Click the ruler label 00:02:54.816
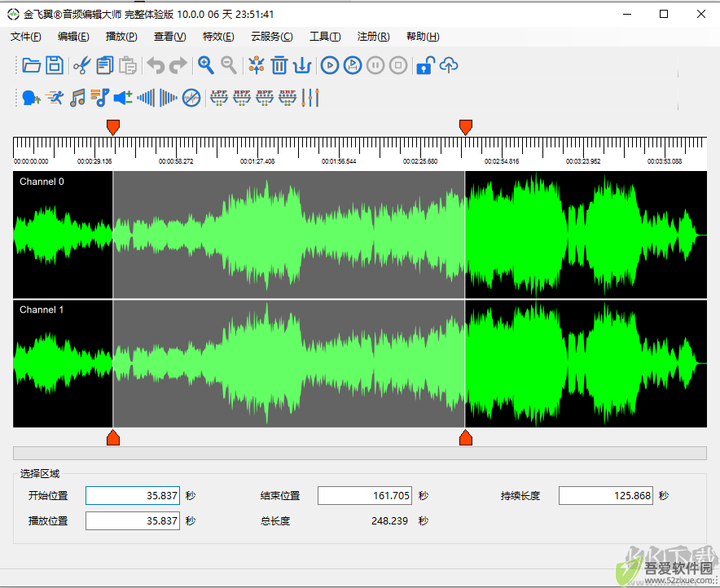This screenshot has width=720, height=588. coord(502,161)
